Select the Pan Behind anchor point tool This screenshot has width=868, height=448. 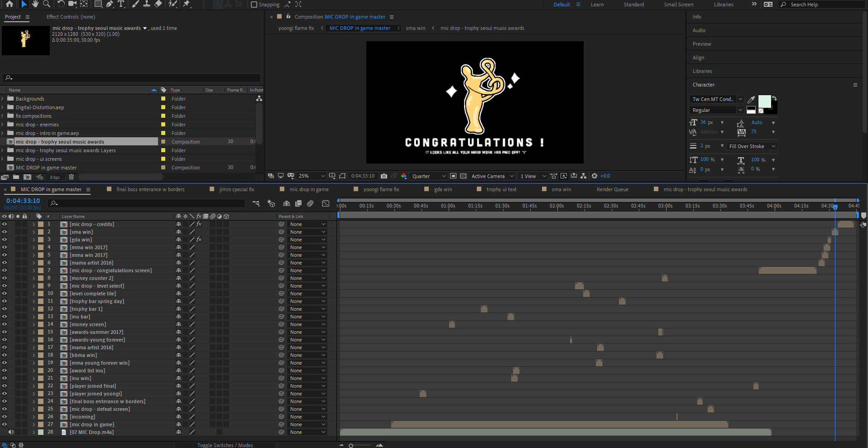pyautogui.click(x=84, y=4)
